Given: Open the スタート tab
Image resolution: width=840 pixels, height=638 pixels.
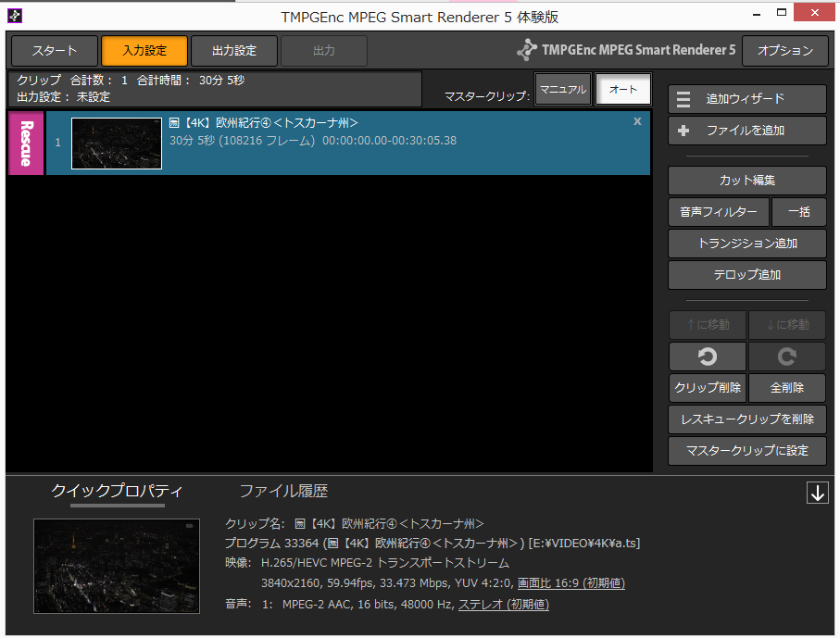Looking at the screenshot, I should coord(55,51).
